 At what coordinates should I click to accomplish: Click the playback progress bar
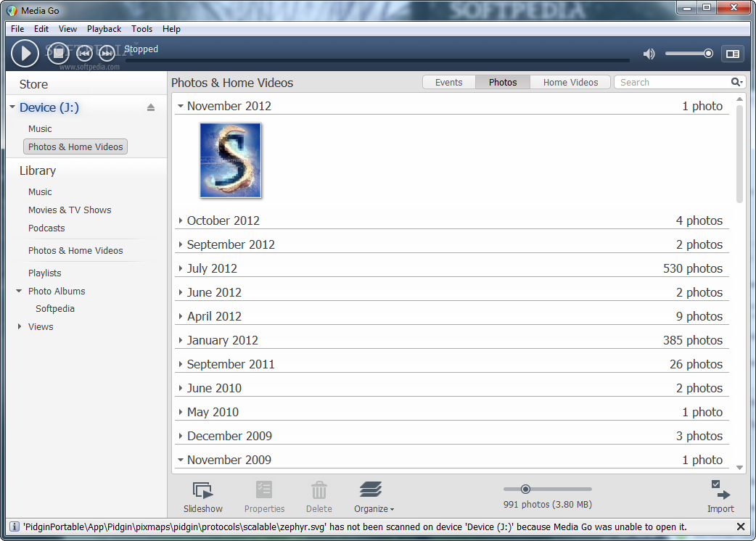coord(377,61)
